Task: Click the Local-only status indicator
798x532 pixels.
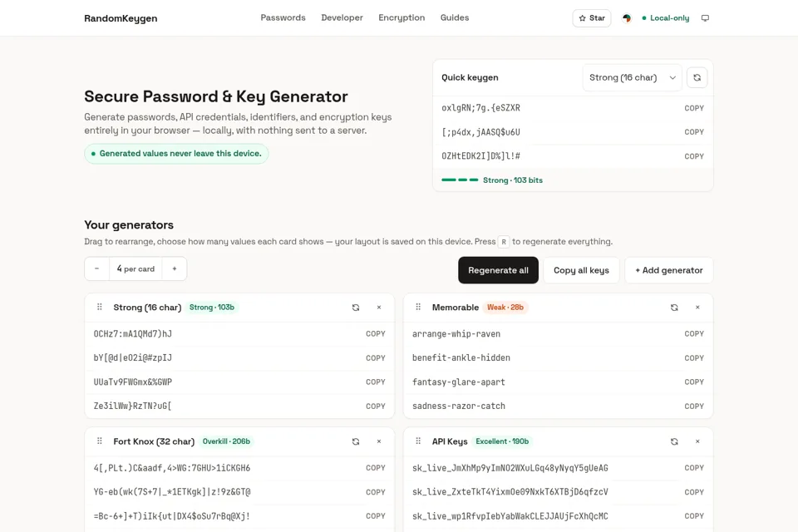Action: coord(665,17)
